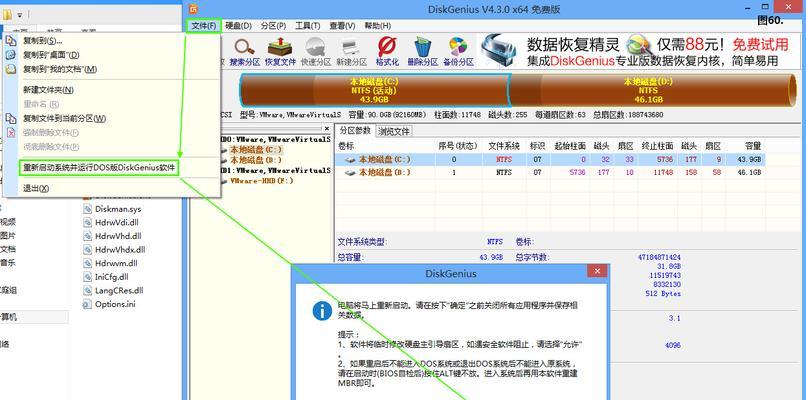This screenshot has height=400, width=806.
Task: Click the 文件系统 column header
Action: click(504, 146)
